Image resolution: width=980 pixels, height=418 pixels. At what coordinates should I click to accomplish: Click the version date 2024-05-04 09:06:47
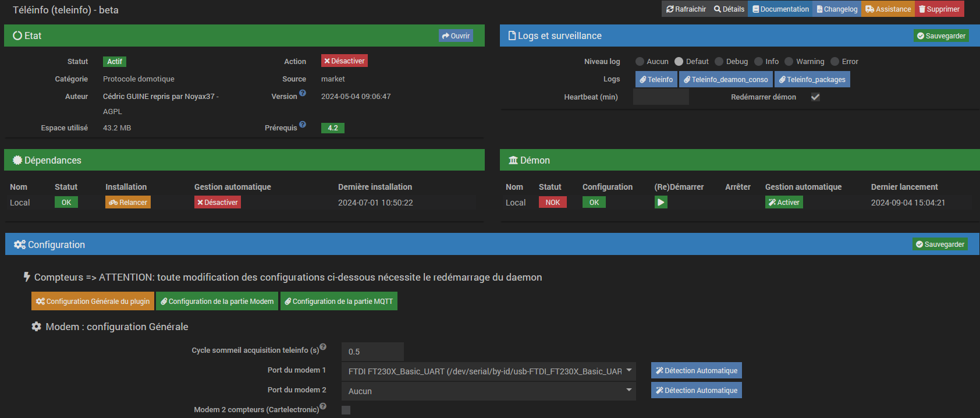pos(356,97)
